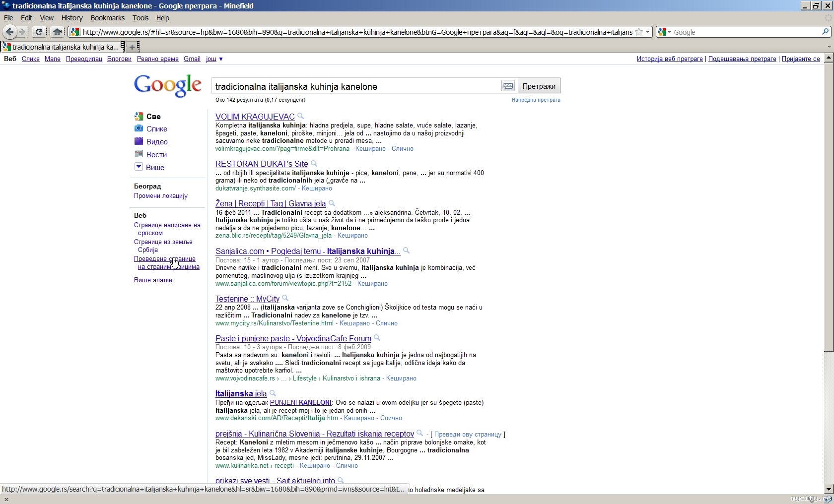Click the Претражи search button

pyautogui.click(x=539, y=86)
